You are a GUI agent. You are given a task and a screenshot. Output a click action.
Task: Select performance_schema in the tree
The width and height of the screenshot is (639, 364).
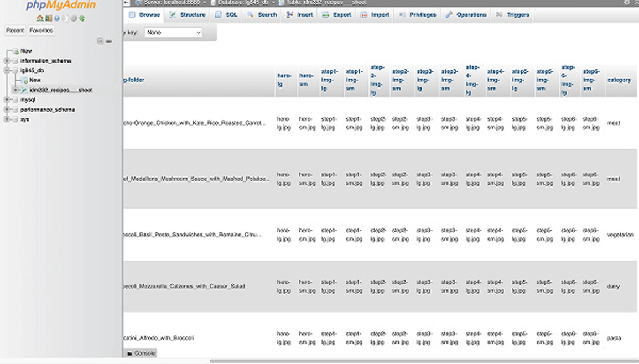point(47,110)
